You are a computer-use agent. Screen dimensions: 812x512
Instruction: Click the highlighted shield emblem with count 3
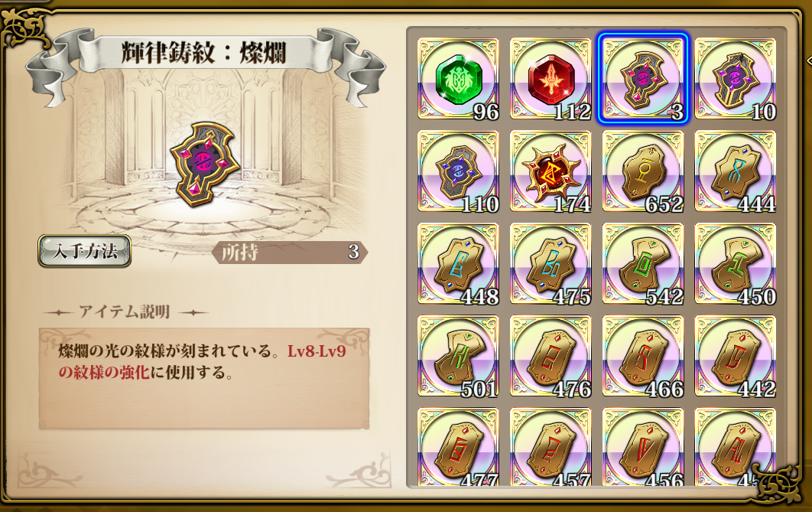(x=643, y=79)
